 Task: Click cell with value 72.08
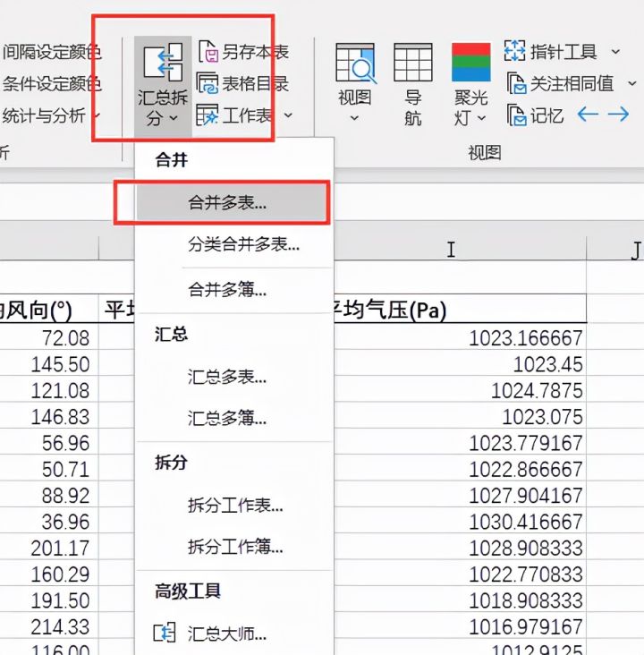[x=49, y=337]
